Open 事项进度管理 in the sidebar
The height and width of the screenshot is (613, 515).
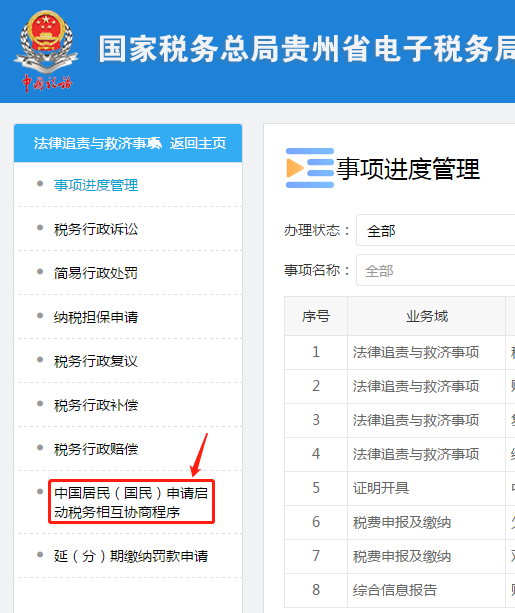96,185
